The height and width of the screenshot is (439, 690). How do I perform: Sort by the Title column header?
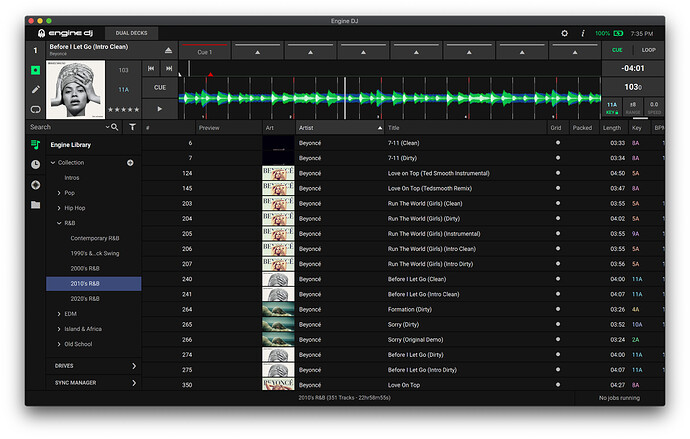[466, 128]
